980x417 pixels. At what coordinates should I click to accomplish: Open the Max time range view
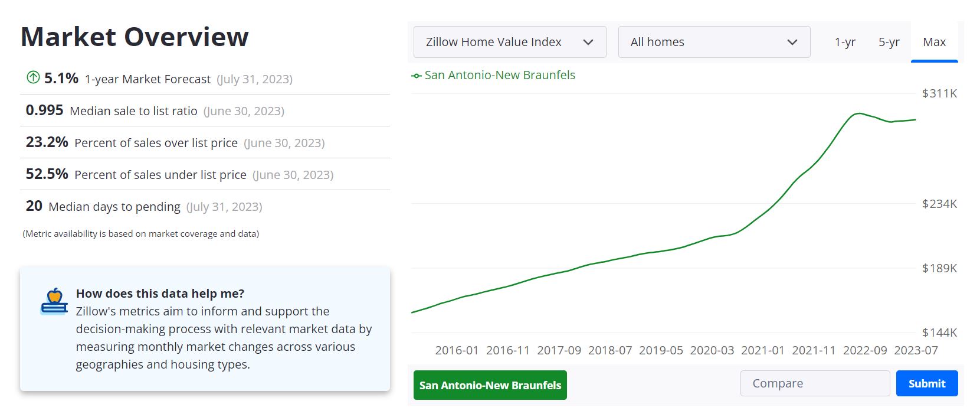pyautogui.click(x=934, y=42)
